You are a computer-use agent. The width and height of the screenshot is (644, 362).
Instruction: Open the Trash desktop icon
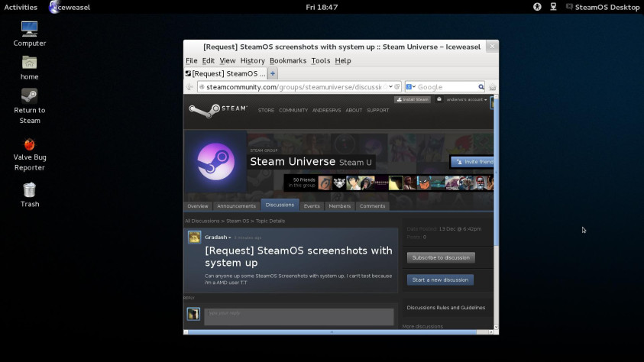tap(29, 195)
